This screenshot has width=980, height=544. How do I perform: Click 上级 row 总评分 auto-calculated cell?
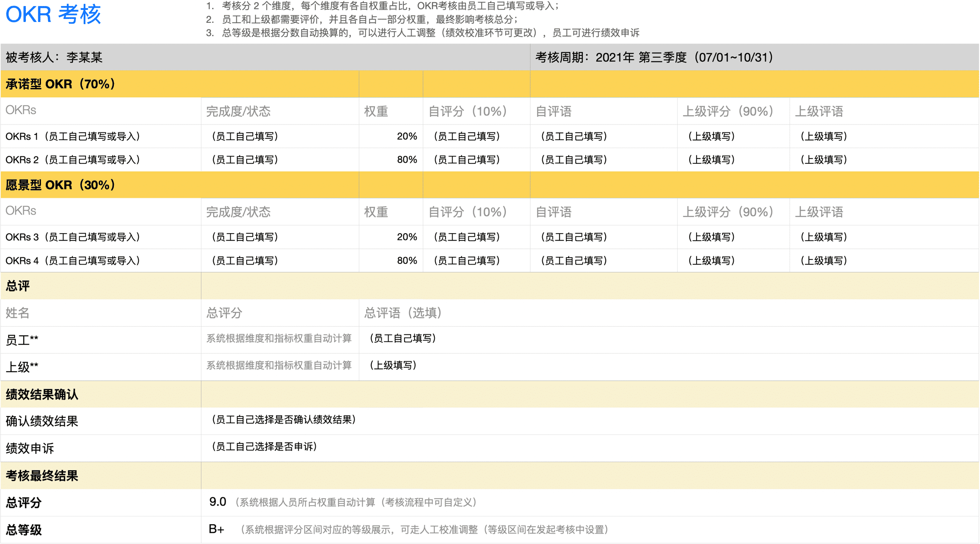click(280, 366)
